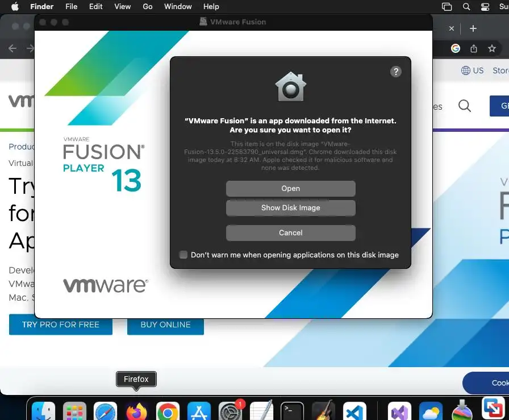Open Google Chrome from the Dock

(x=168, y=411)
